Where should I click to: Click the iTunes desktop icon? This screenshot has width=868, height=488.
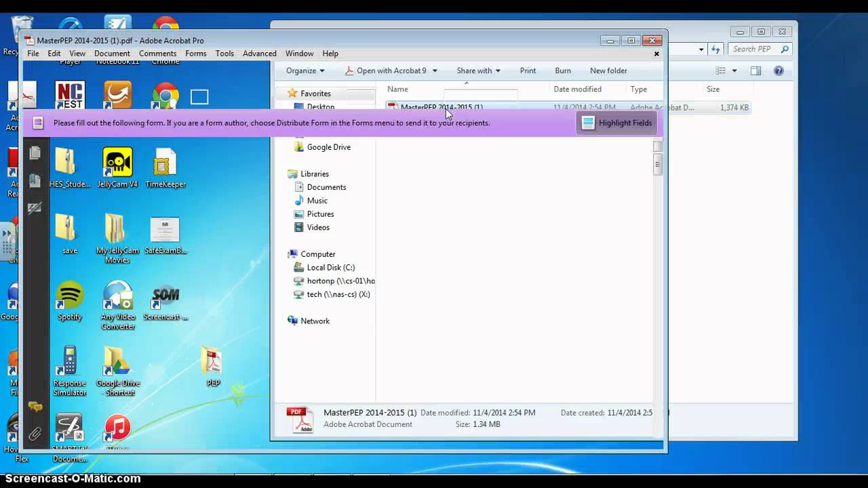(117, 430)
